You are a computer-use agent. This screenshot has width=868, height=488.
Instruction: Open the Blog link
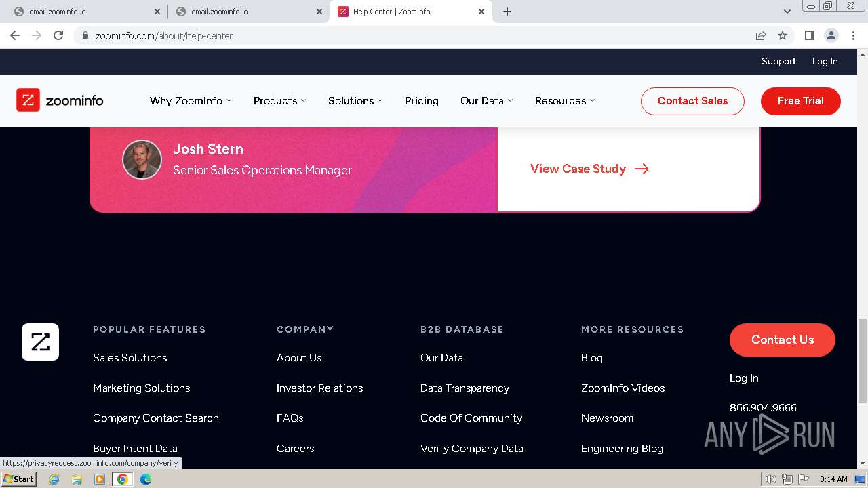click(x=592, y=357)
